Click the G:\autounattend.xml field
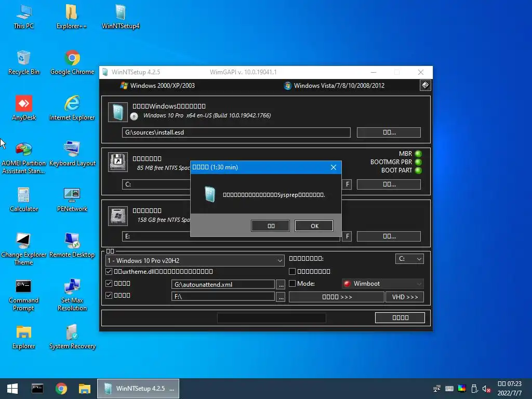The height and width of the screenshot is (399, 532). (x=223, y=285)
